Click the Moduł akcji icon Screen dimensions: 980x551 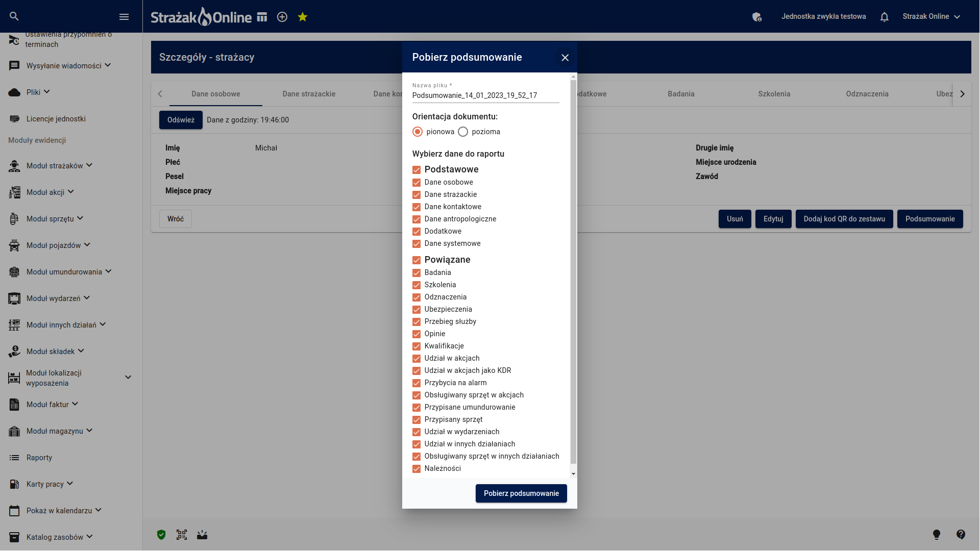14,192
